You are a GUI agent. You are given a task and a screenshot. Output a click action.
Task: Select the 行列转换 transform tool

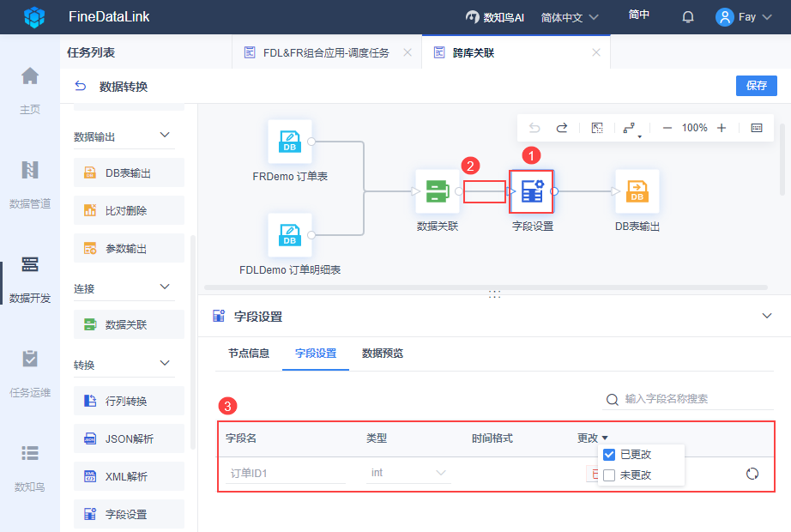click(x=129, y=401)
